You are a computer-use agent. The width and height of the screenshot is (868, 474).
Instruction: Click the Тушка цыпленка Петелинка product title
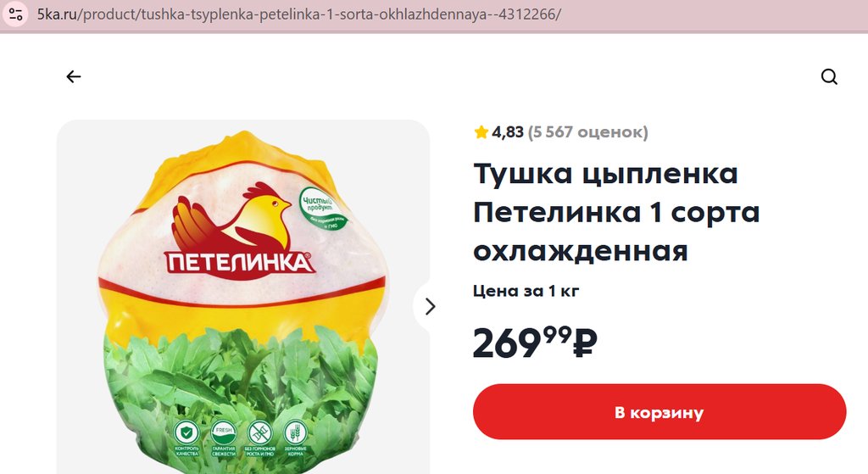point(616,212)
